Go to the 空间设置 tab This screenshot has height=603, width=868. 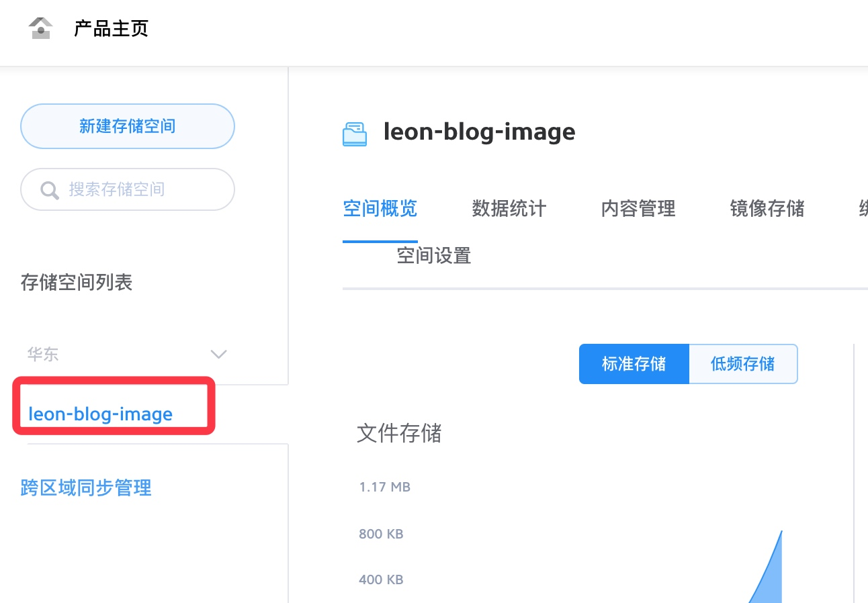pos(433,256)
